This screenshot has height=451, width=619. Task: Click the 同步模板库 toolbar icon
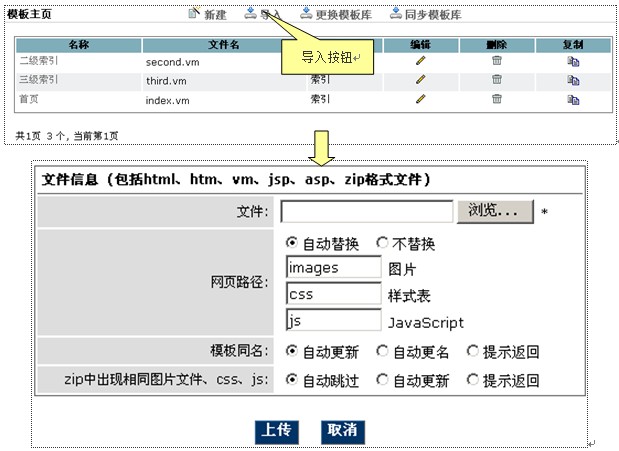coord(396,13)
